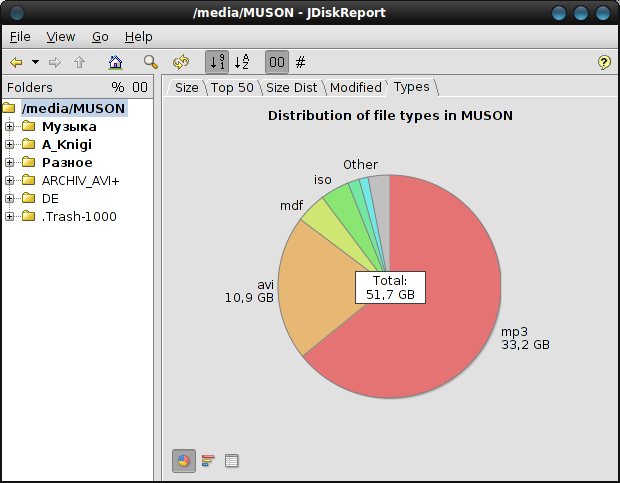Toggle alphabetical A-Z sorting
The width and height of the screenshot is (620, 483).
click(x=242, y=62)
